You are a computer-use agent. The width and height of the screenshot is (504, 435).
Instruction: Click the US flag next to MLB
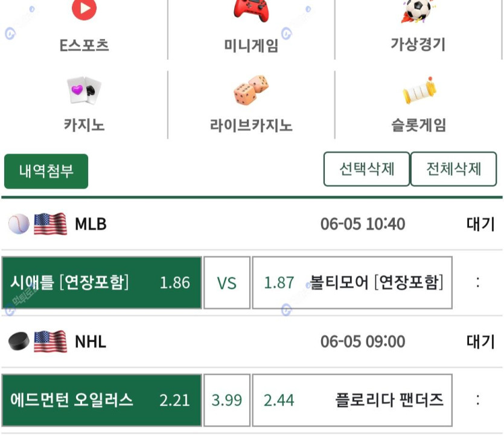pos(51,224)
